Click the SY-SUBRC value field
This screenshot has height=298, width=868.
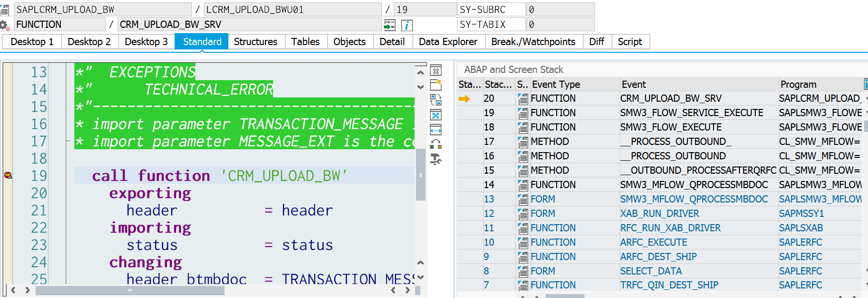coord(560,9)
